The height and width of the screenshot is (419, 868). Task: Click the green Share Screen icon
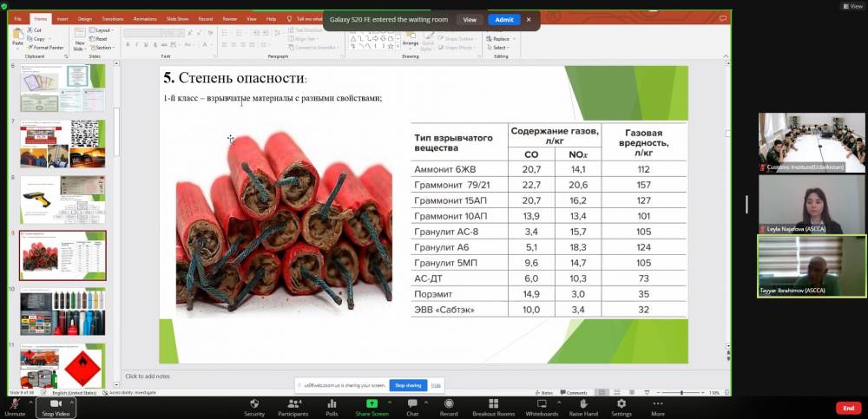tap(372, 403)
